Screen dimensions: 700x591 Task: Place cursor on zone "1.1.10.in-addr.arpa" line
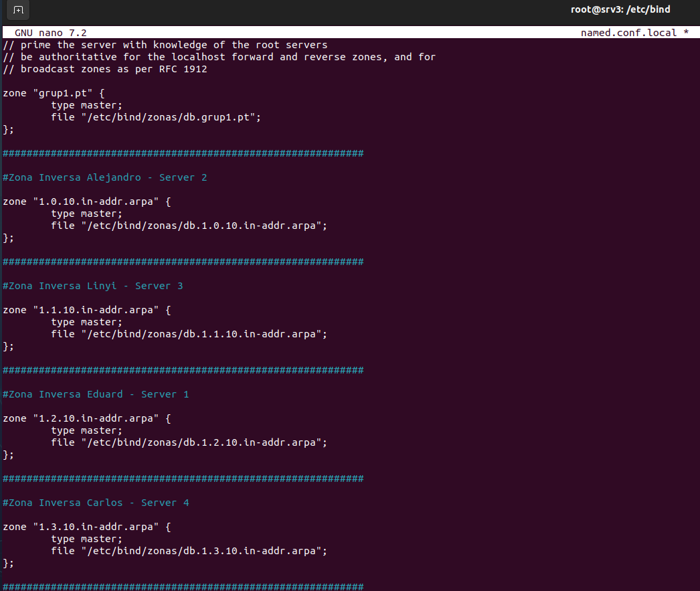87,310
